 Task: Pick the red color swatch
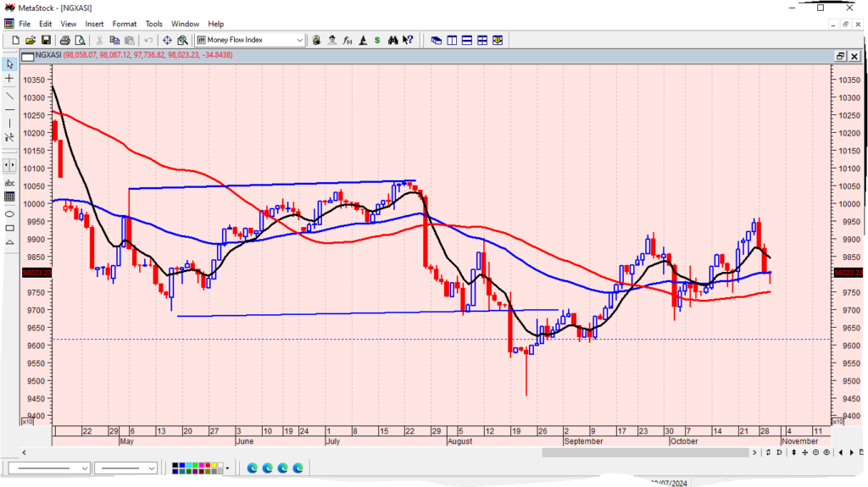[x=209, y=465]
